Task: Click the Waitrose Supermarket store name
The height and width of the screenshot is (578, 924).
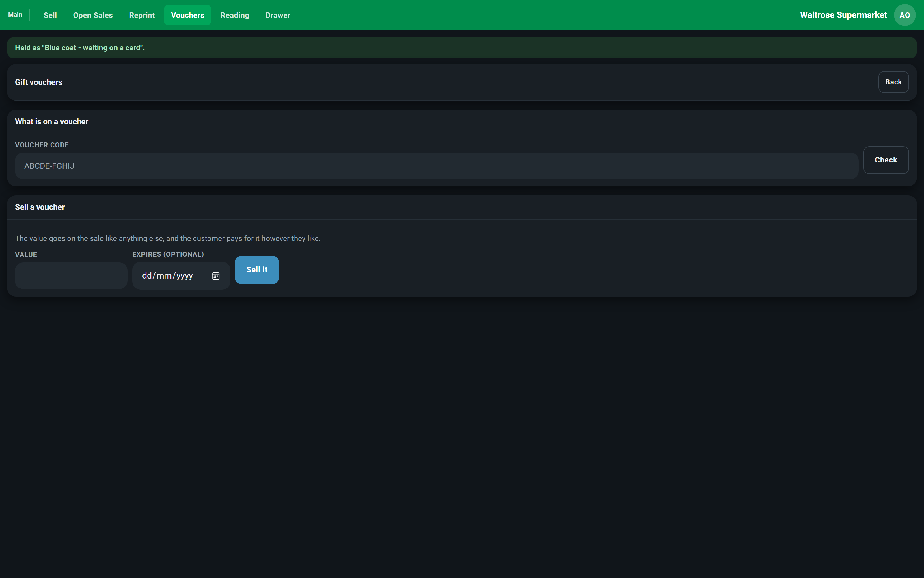Action: coord(843,15)
